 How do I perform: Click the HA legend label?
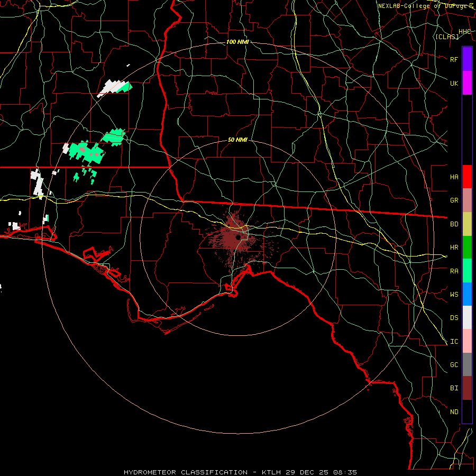point(454,177)
